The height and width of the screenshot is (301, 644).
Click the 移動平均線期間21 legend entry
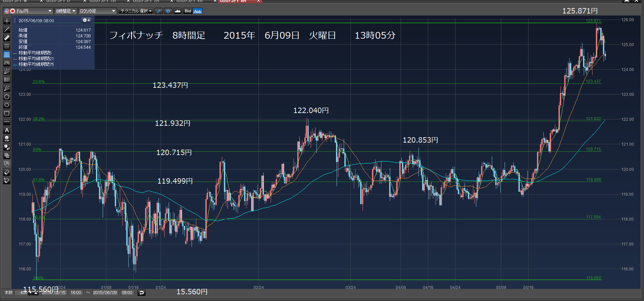[36, 59]
